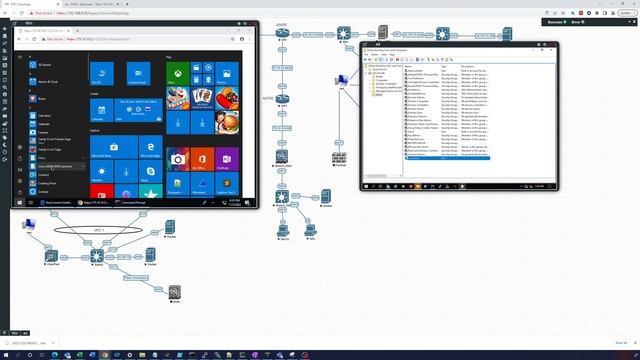Open the Microsoft Store tile
The image size is (640, 360).
[x=114, y=147]
